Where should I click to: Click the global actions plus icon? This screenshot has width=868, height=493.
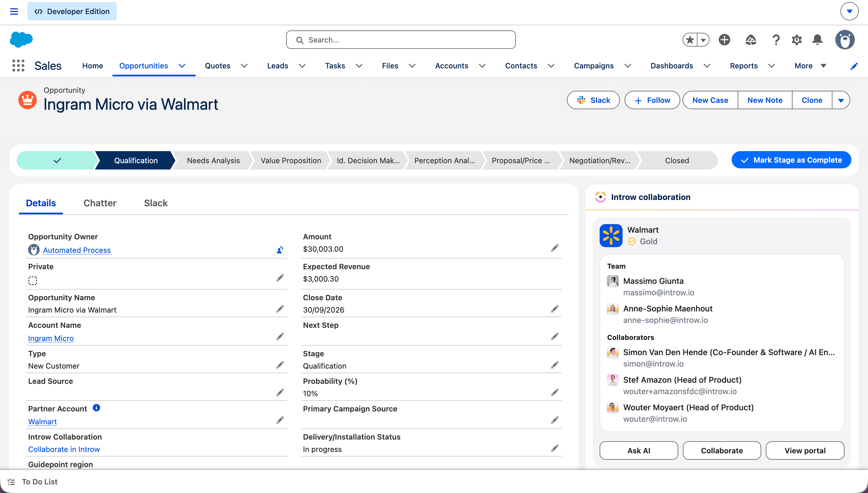coord(724,40)
